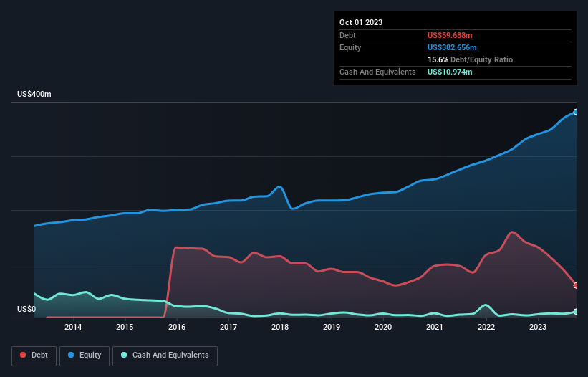This screenshot has width=588, height=377.
Task: Select the red Debt endpoint marker
Action: pyautogui.click(x=576, y=285)
